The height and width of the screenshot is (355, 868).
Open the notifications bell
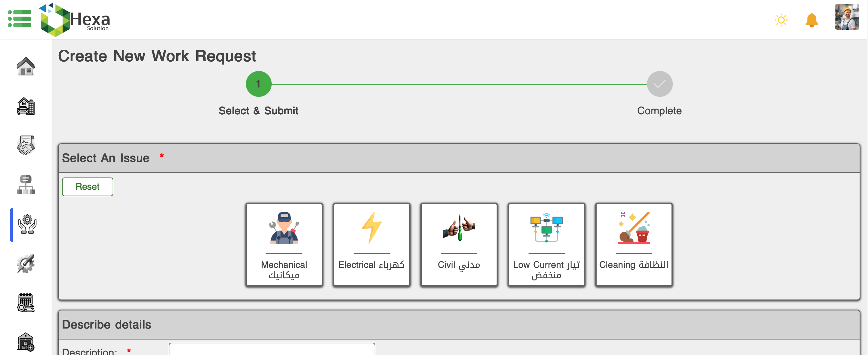812,20
